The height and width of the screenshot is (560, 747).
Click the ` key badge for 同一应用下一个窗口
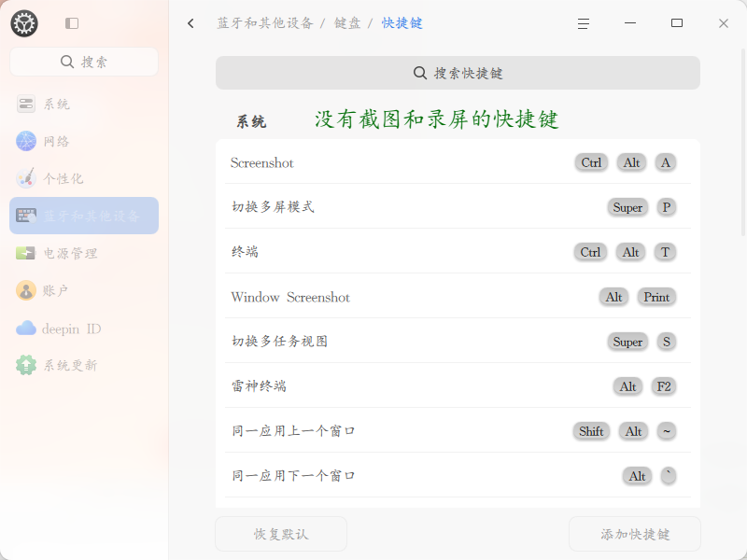point(669,476)
